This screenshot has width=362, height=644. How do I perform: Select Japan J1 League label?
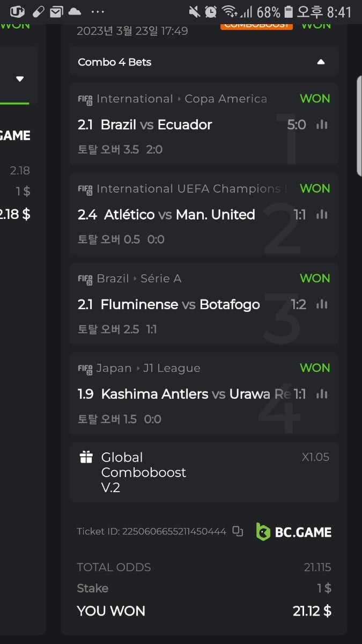pos(148,368)
